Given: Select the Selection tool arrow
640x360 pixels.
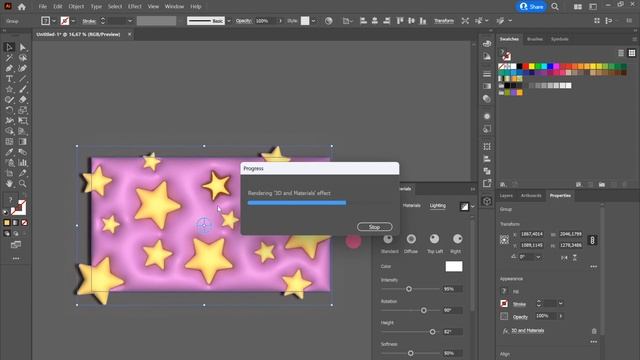Looking at the screenshot, I should [x=9, y=47].
